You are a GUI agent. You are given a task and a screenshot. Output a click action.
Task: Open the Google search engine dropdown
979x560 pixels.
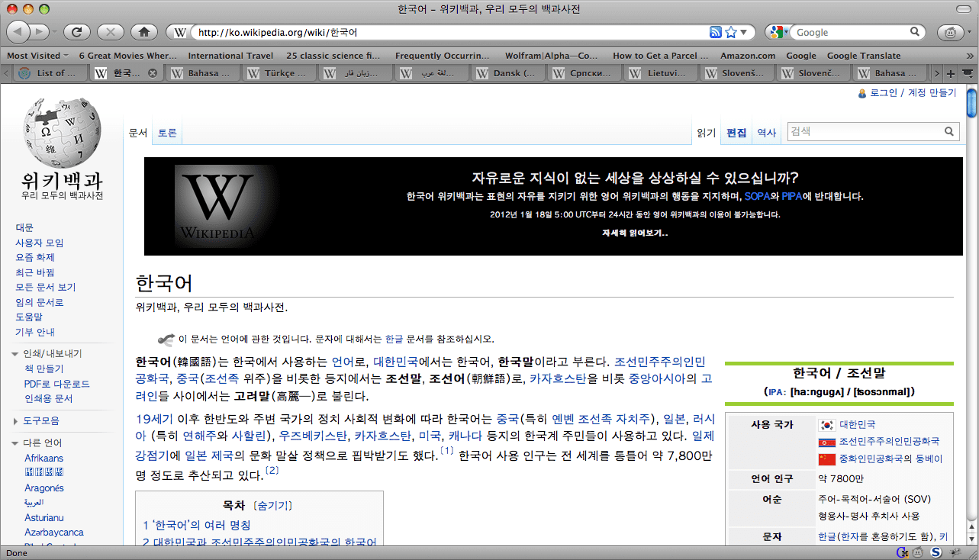point(778,32)
